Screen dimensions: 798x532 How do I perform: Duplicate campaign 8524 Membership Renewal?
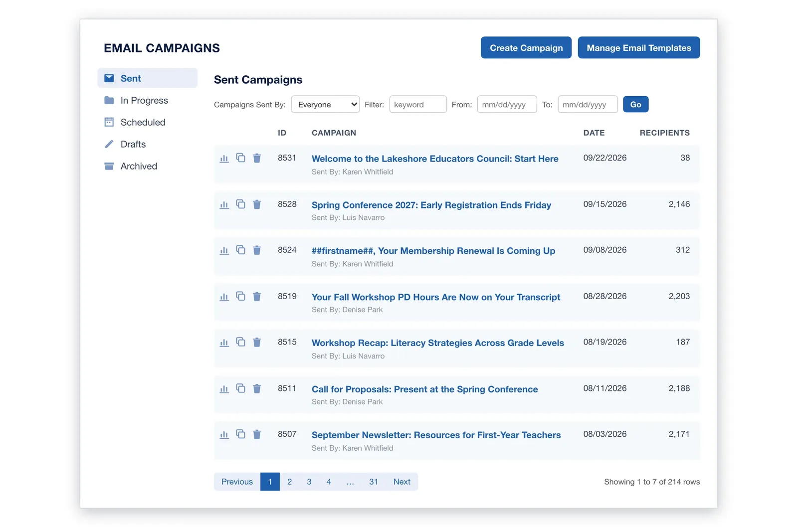(240, 250)
